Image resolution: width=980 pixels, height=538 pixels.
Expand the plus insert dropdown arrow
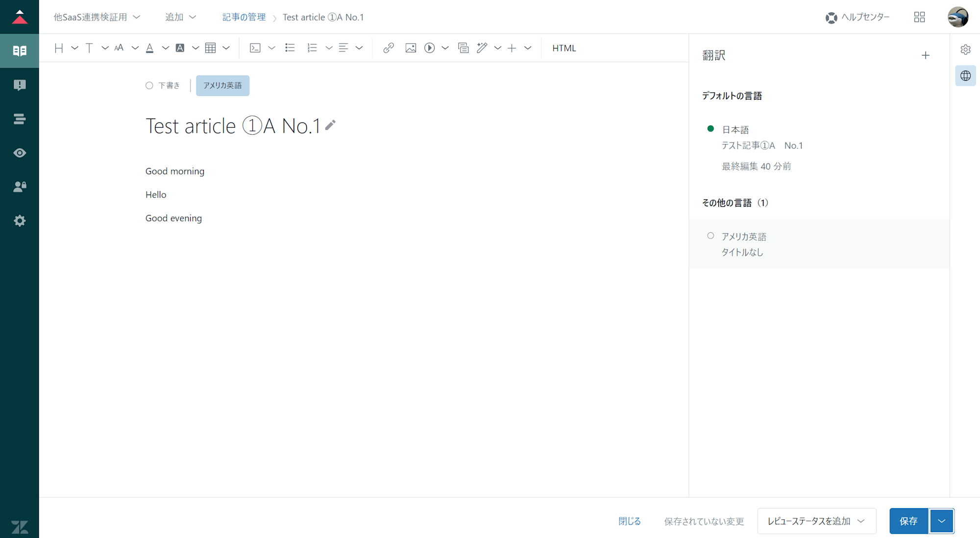(x=528, y=48)
